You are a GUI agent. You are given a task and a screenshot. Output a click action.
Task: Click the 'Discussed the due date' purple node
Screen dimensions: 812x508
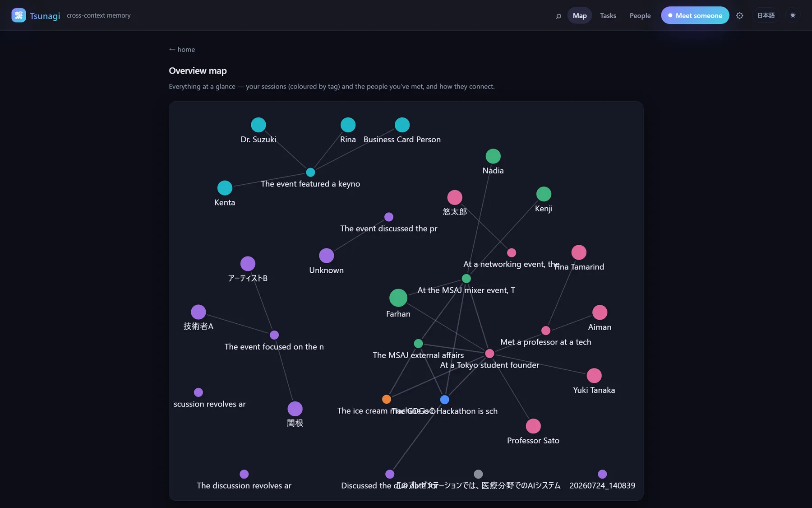390,474
